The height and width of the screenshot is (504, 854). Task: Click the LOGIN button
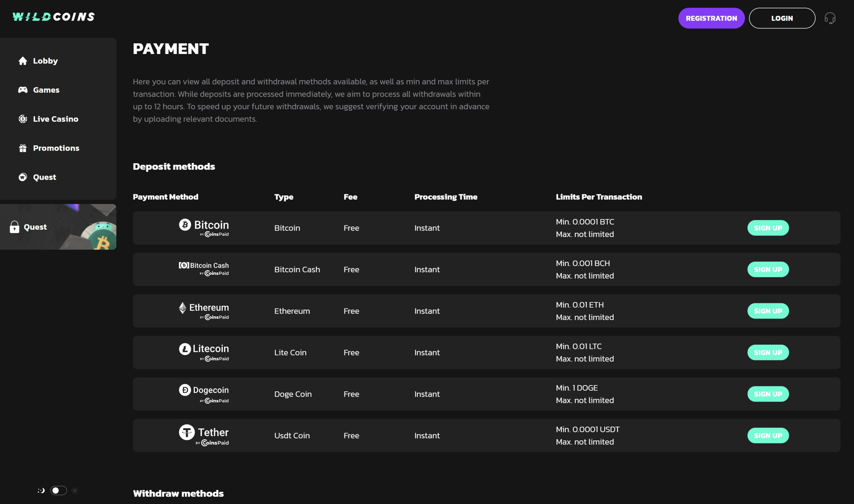(x=782, y=18)
